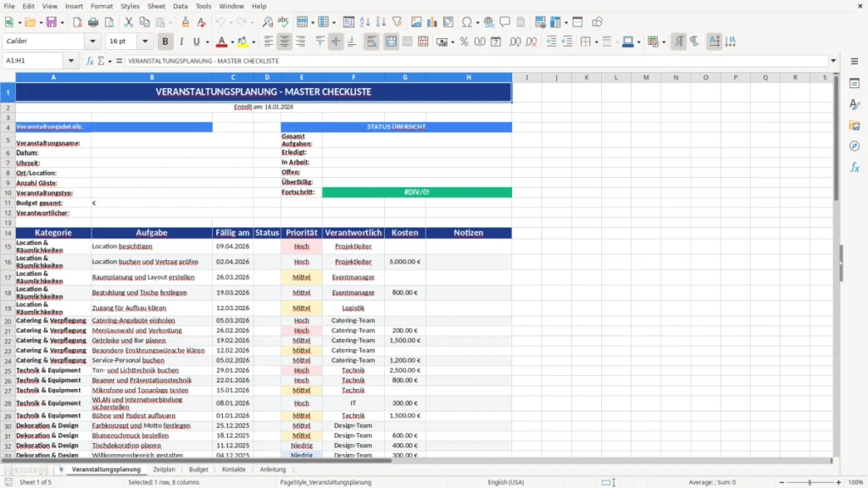Open Save button dropdown arrow
The width and height of the screenshot is (868, 488).
[x=62, y=23]
